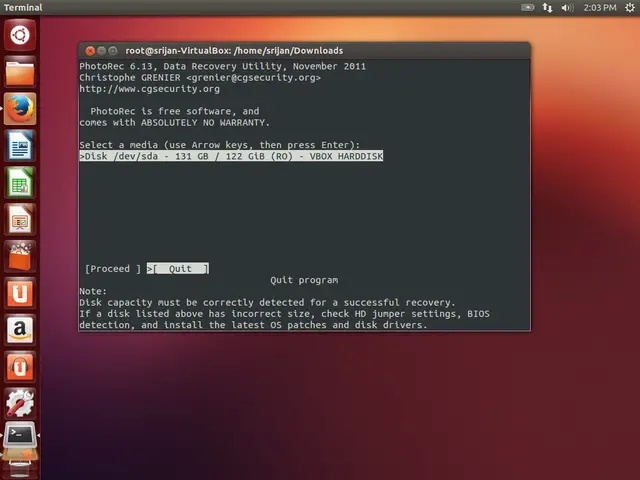Open Ubuntu Software Center shopping bag icon
Screen dimensions: 640x480
[x=20, y=256]
